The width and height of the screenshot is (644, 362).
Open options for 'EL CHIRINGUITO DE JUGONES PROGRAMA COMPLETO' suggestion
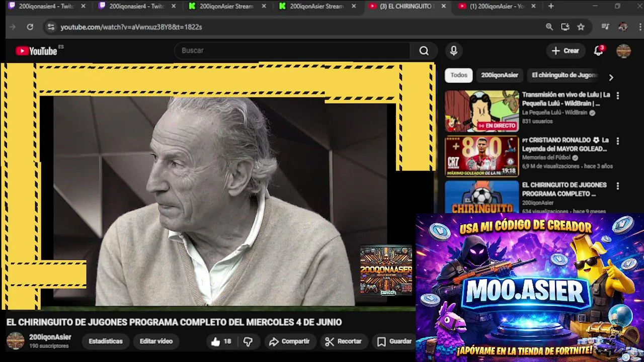click(618, 186)
